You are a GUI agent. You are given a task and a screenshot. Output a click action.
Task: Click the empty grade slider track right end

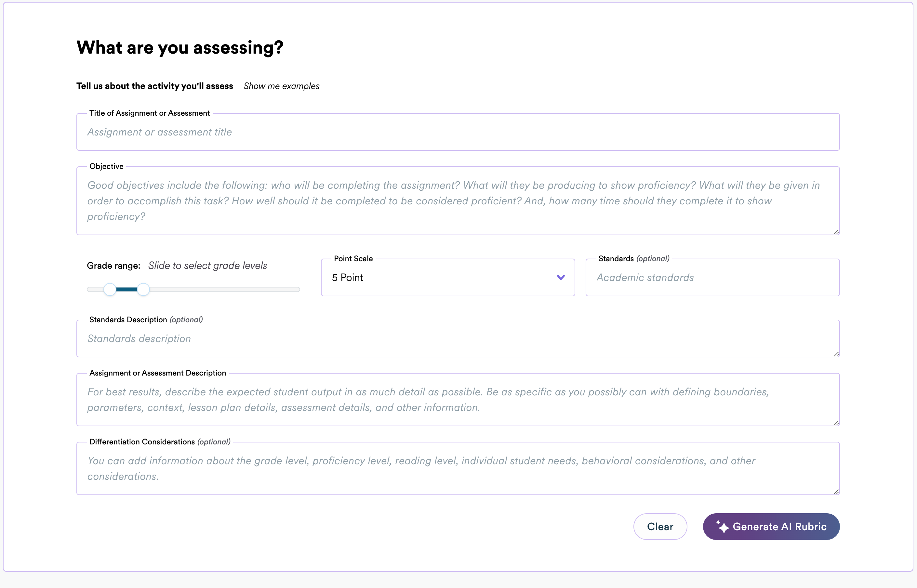294,289
